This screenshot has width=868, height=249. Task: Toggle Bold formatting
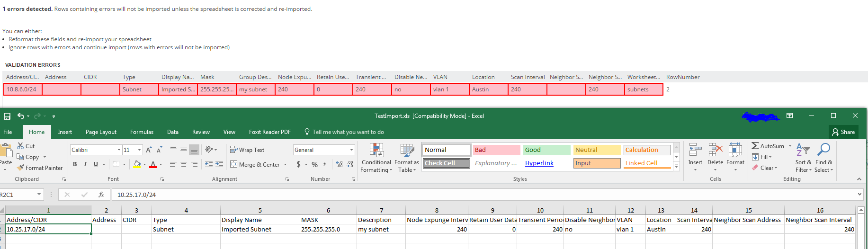click(x=75, y=164)
